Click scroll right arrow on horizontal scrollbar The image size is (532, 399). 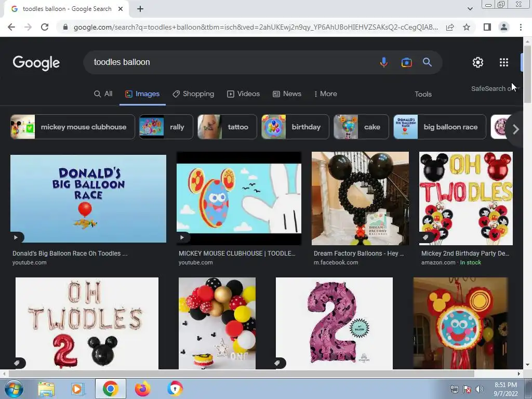coord(519,374)
